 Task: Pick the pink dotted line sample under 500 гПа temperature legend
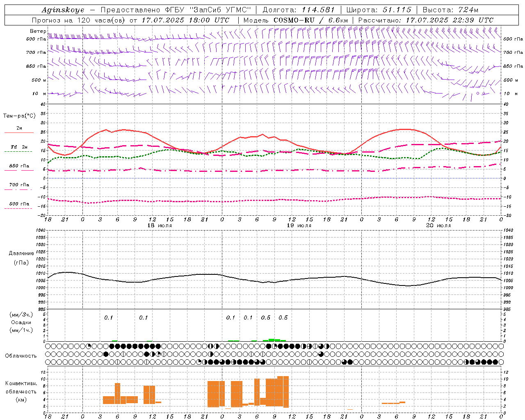[18, 208]
